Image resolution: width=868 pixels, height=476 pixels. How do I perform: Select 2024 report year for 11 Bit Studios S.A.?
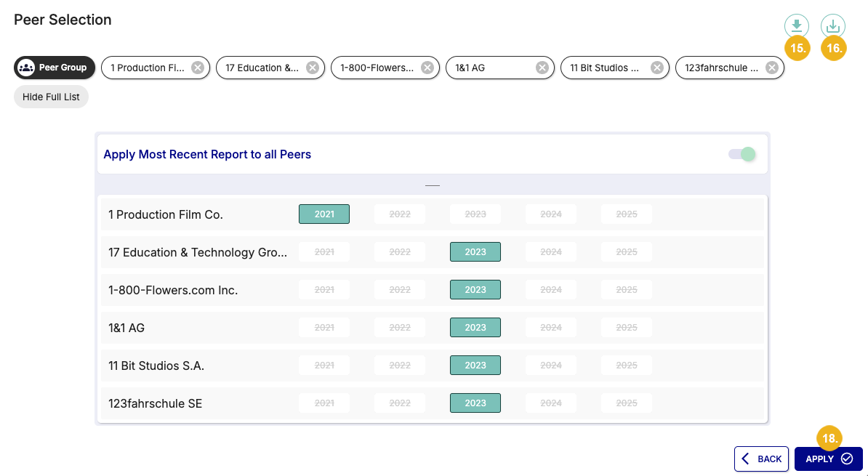point(550,365)
